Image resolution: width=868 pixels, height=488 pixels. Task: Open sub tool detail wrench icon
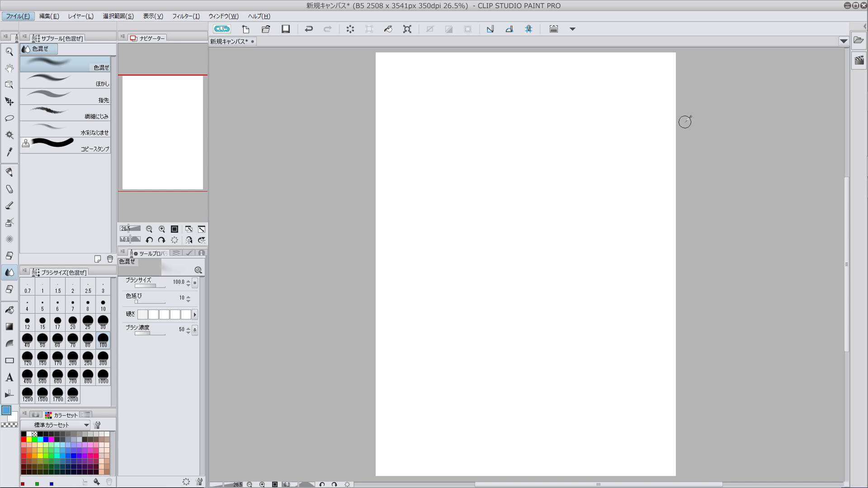[199, 482]
